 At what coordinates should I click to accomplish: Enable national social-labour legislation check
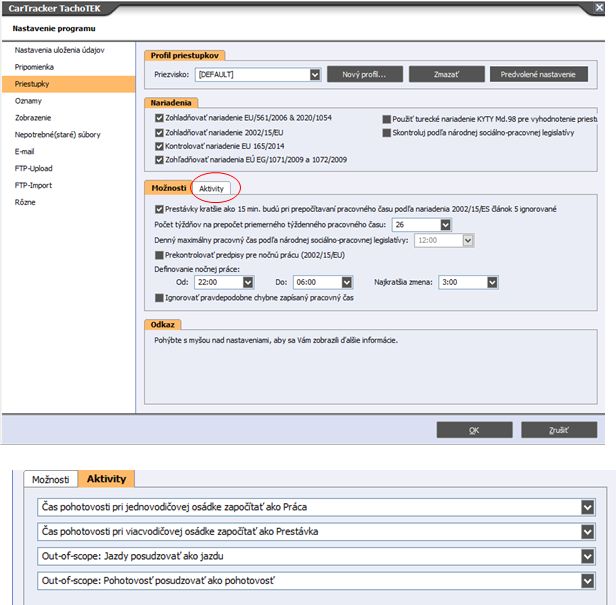point(387,133)
